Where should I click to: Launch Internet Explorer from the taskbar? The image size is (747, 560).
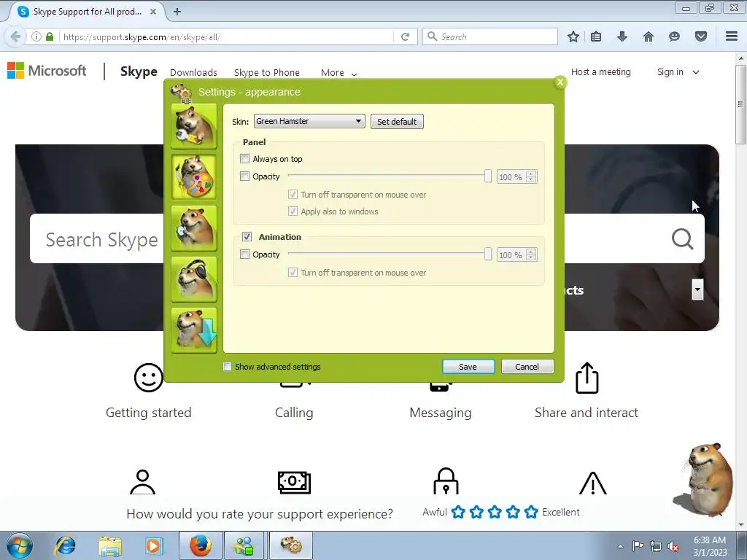(65, 545)
